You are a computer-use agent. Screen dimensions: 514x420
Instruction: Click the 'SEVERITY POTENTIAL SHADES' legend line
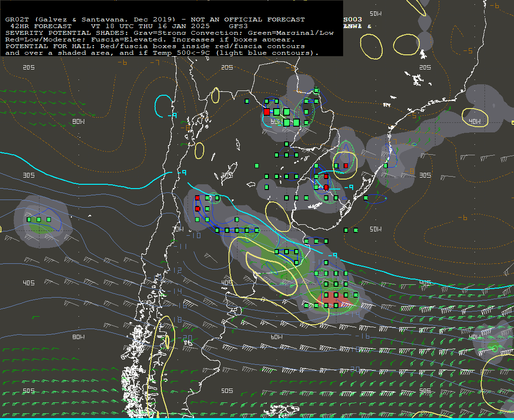pyautogui.click(x=169, y=33)
